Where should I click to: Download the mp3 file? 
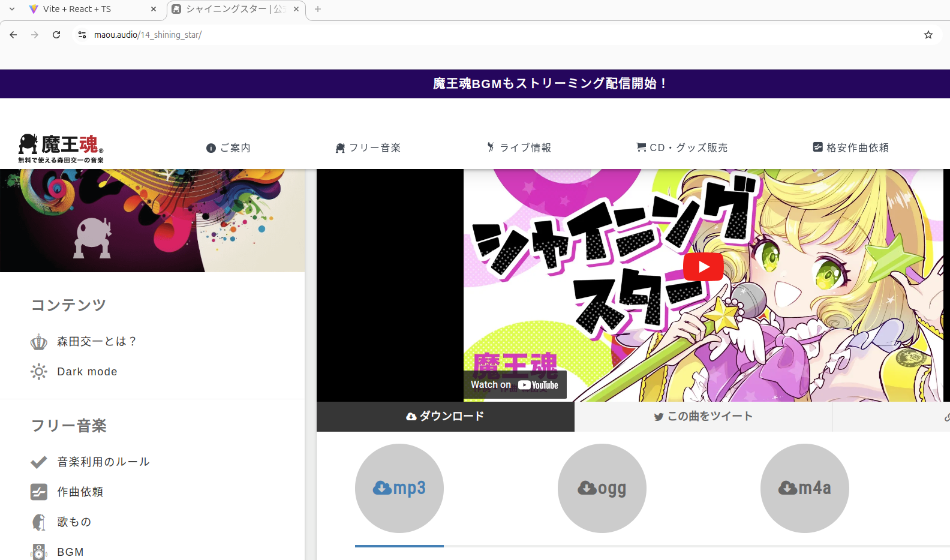pos(399,488)
